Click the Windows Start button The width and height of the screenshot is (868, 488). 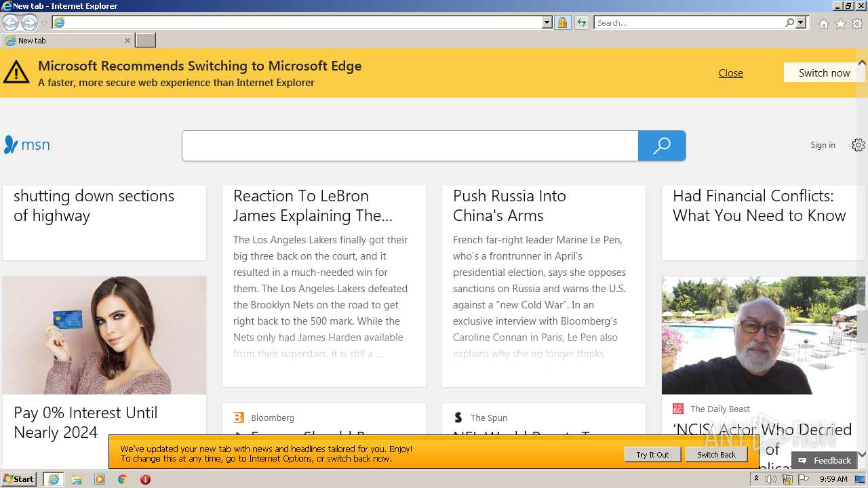(19, 479)
